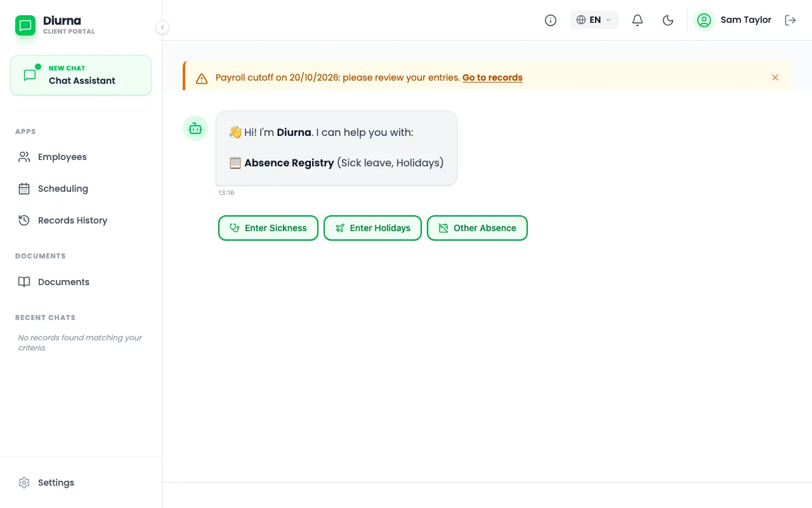The image size is (812, 508).
Task: Collapse the sidebar with the chevron
Action: click(x=162, y=27)
